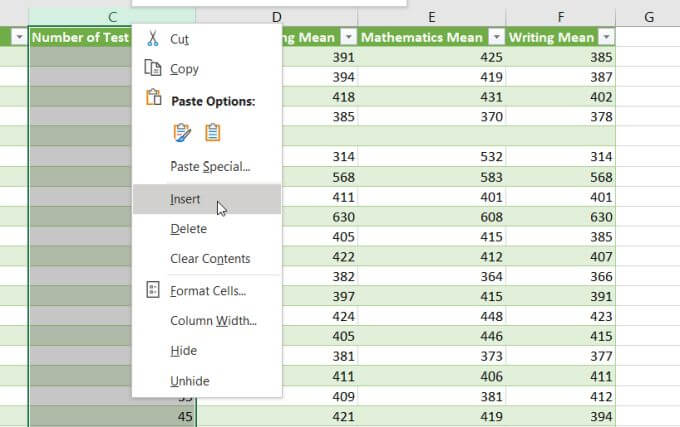Click the Paste Options clipboard icon
680x427 pixels.
coord(153,97)
